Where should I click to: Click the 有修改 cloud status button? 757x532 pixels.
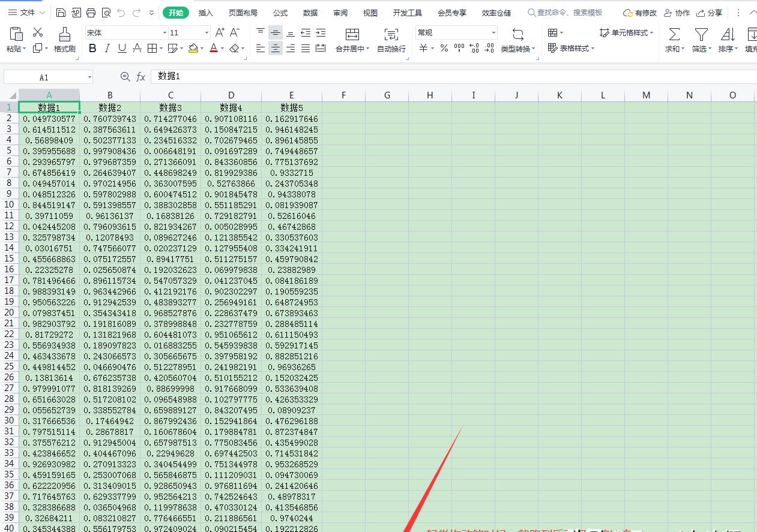tap(640, 13)
